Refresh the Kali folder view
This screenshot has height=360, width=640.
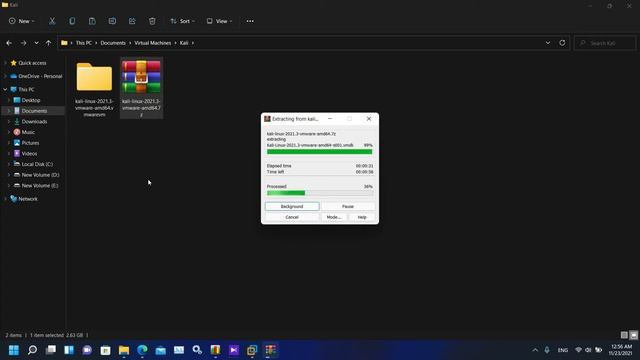click(562, 43)
